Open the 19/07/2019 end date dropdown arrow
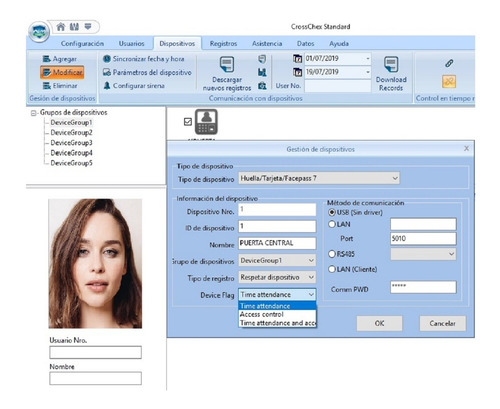500x409 pixels. pyautogui.click(x=368, y=72)
